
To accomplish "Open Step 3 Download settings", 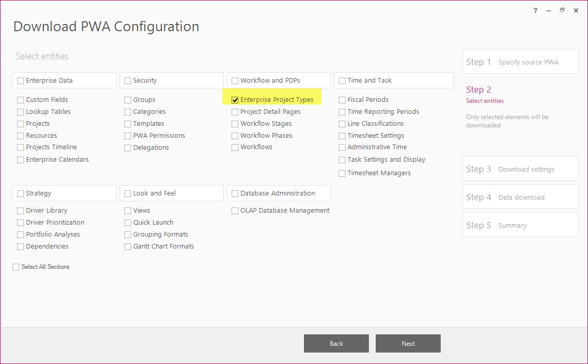I will click(520, 168).
